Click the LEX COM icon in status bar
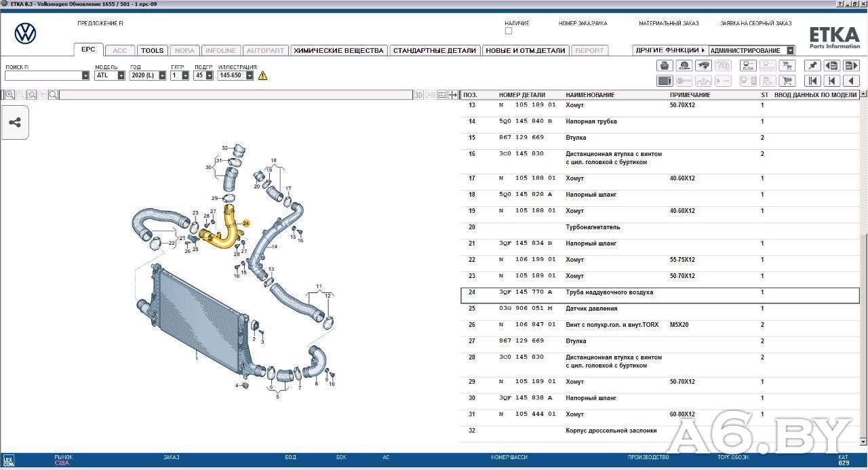The height and width of the screenshot is (470, 868). point(8,461)
